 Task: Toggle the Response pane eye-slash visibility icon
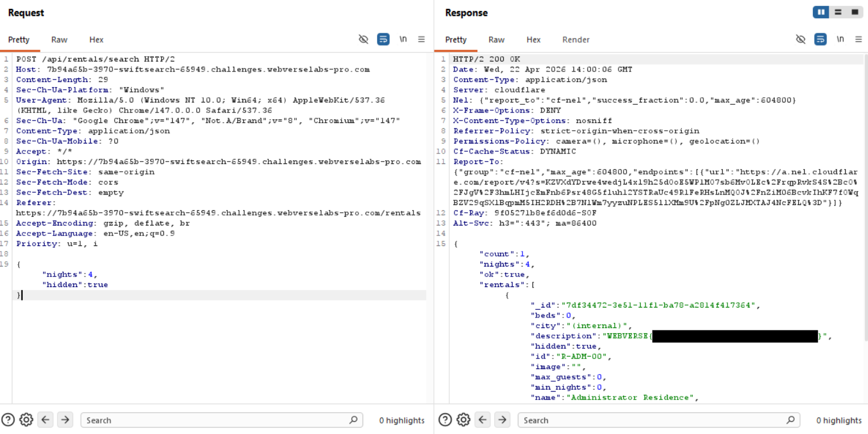point(801,39)
